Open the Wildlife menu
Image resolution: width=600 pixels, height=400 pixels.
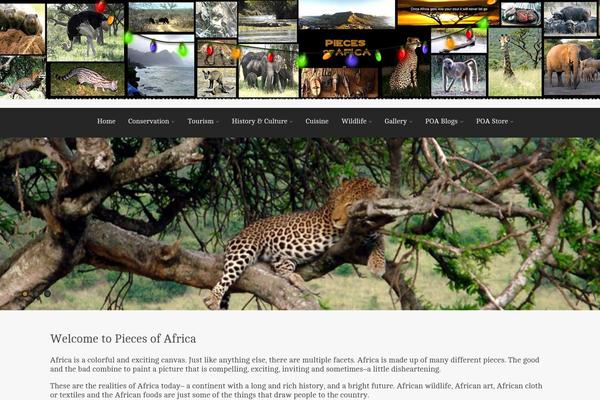pyautogui.click(x=356, y=121)
